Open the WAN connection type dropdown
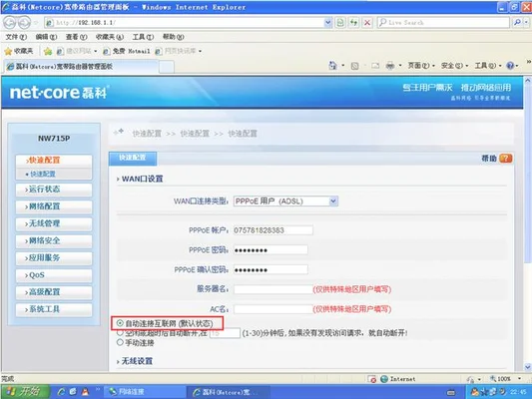Image resolution: width=532 pixels, height=399 pixels. pos(285,201)
